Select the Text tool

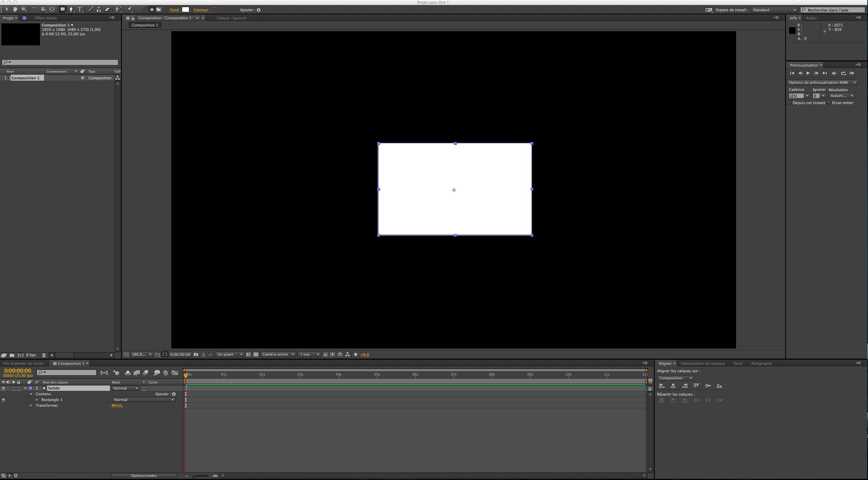point(80,9)
